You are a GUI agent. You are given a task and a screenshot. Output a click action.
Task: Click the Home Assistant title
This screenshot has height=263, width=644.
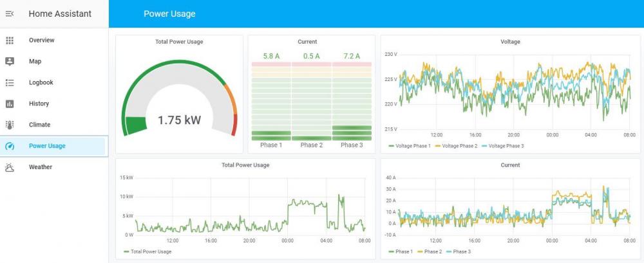[x=60, y=14]
